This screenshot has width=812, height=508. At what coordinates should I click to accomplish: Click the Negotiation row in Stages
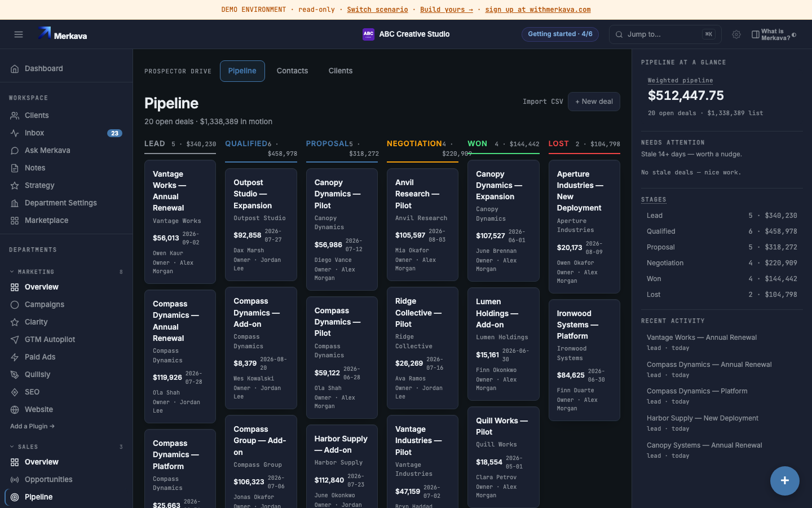[x=722, y=263]
